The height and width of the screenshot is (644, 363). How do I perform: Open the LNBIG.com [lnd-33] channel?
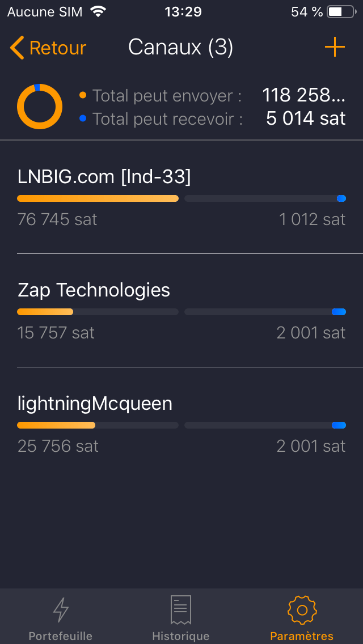104,177
